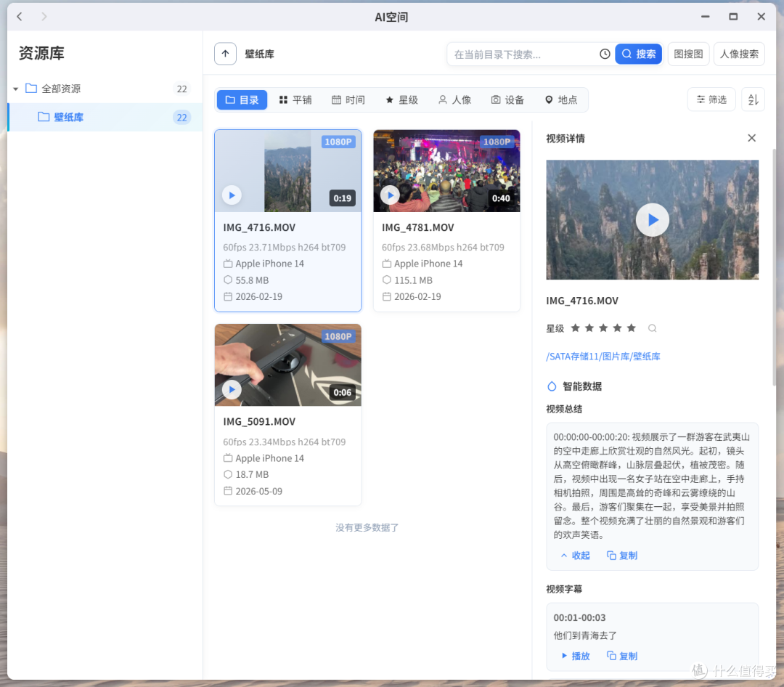Copy the subtitle 他们到青海去了 with 复制
The width and height of the screenshot is (784, 687).
[x=622, y=656]
